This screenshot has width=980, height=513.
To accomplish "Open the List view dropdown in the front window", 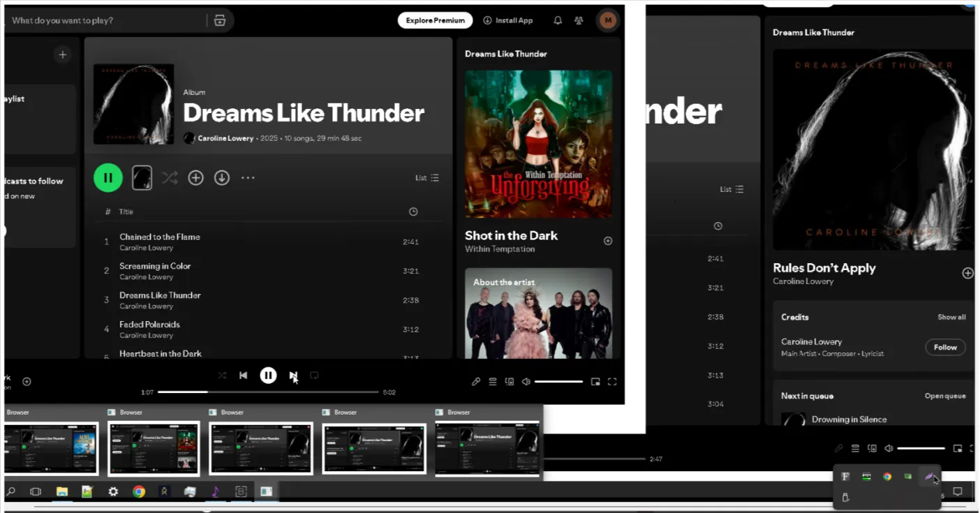I will tap(427, 178).
